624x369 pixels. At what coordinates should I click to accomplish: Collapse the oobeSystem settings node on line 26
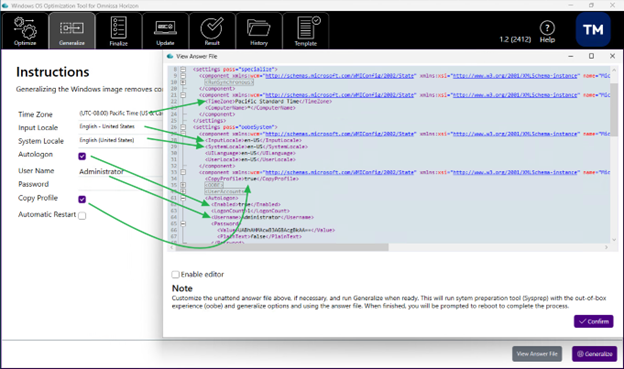tap(183, 127)
